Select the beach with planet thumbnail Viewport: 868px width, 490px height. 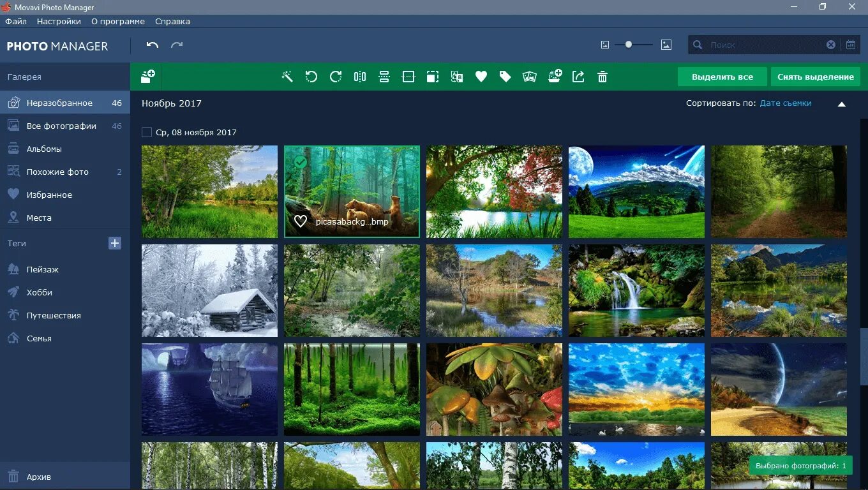click(x=779, y=389)
